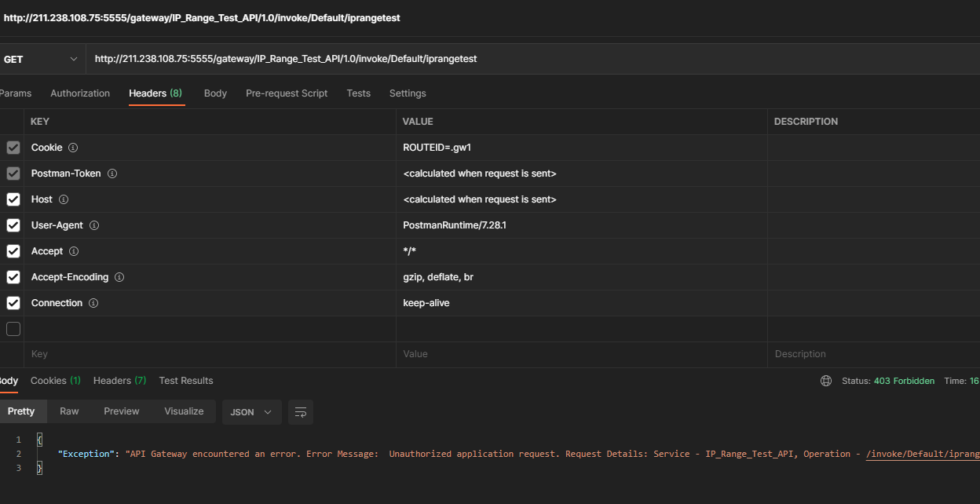Switch to Preview response view
The height and width of the screenshot is (504, 980).
[122, 411]
